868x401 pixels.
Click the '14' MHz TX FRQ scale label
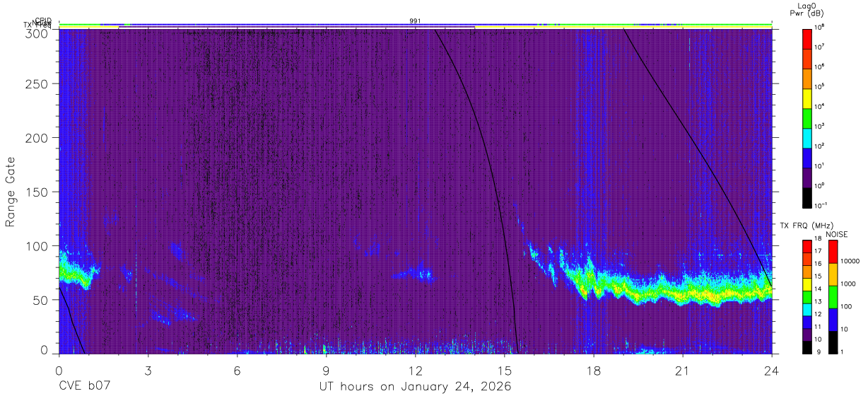[x=818, y=289]
